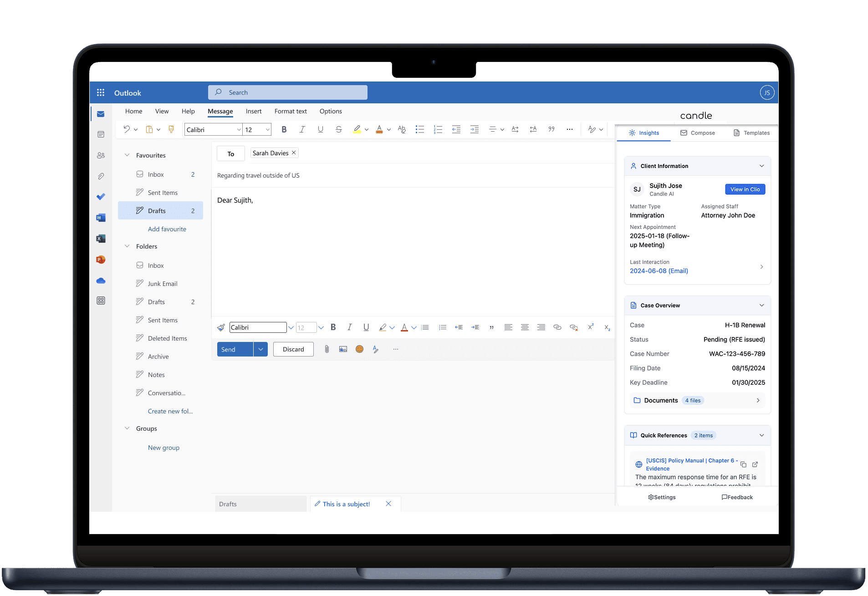
Task: Click Clear Formatting icon in ribbon
Action: pos(402,129)
